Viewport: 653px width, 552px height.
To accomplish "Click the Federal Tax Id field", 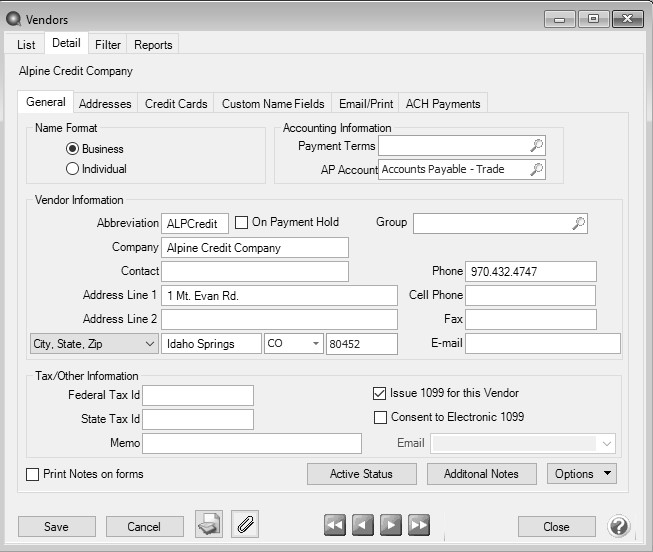I will coord(198,395).
